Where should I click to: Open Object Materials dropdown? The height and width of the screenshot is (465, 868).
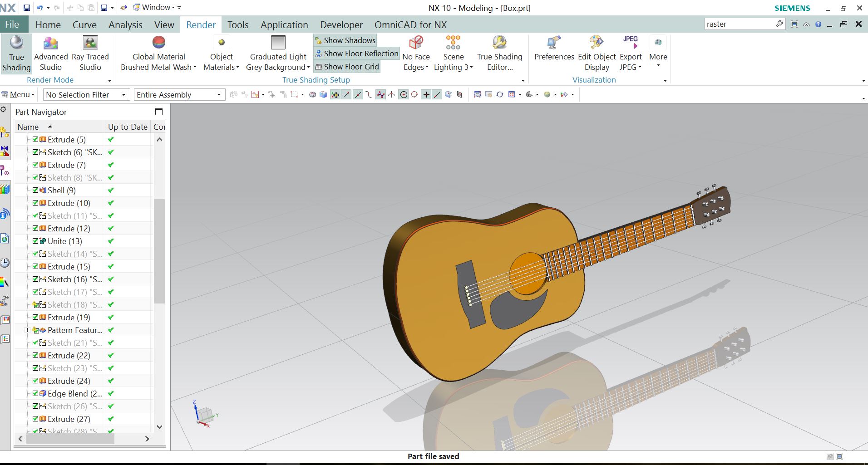click(x=221, y=54)
